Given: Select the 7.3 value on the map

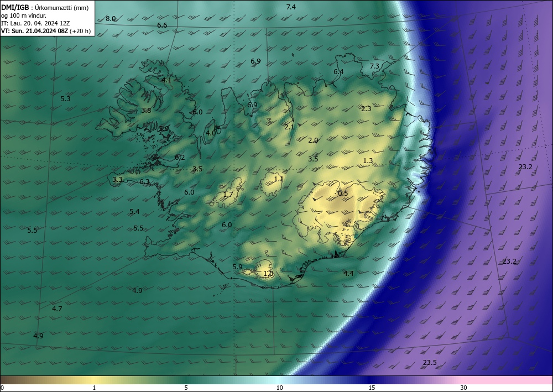Looking at the screenshot, I should [374, 66].
